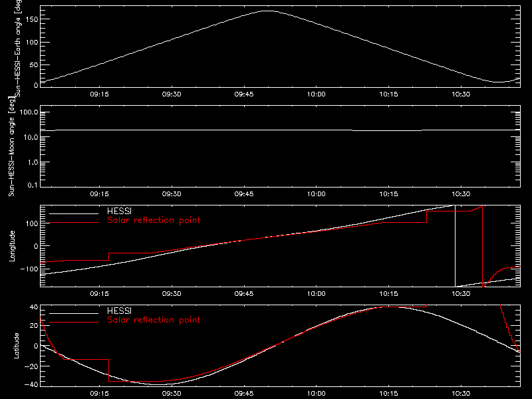Viewport: 532px width, 399px height.
Task: Click the "Longitude" y-axis title
Action: click(x=12, y=246)
